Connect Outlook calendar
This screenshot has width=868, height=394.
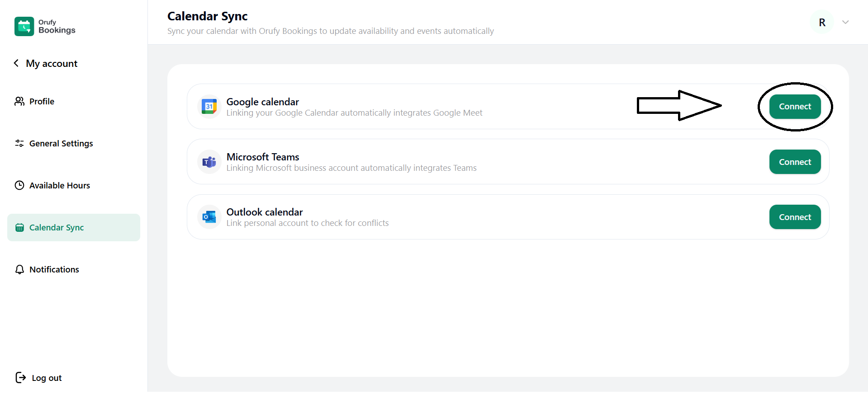click(x=795, y=217)
